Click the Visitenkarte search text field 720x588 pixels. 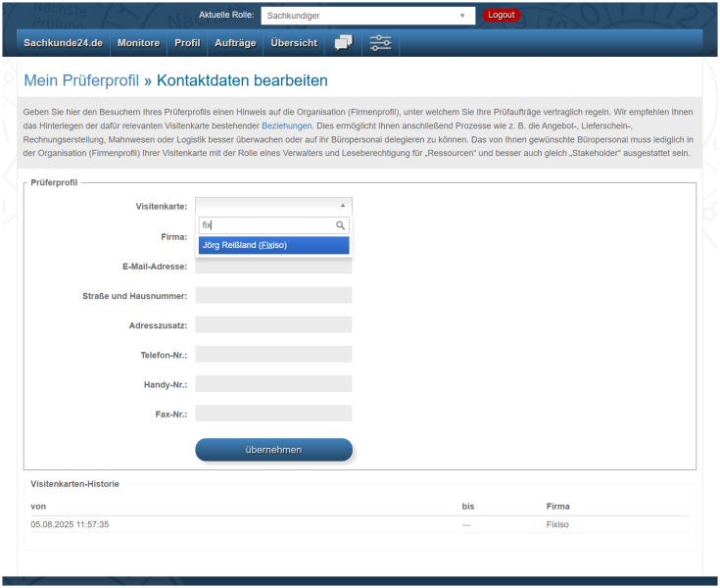click(265, 225)
